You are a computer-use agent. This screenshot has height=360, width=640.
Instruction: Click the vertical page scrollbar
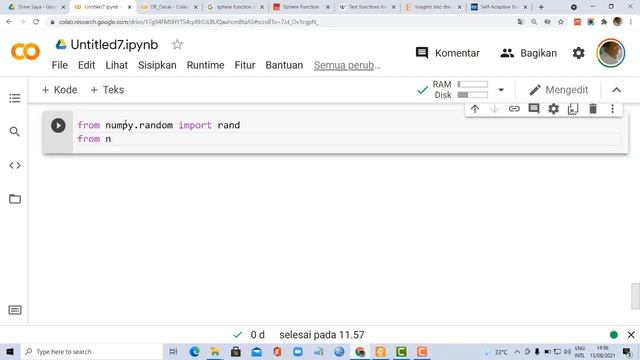point(635,296)
